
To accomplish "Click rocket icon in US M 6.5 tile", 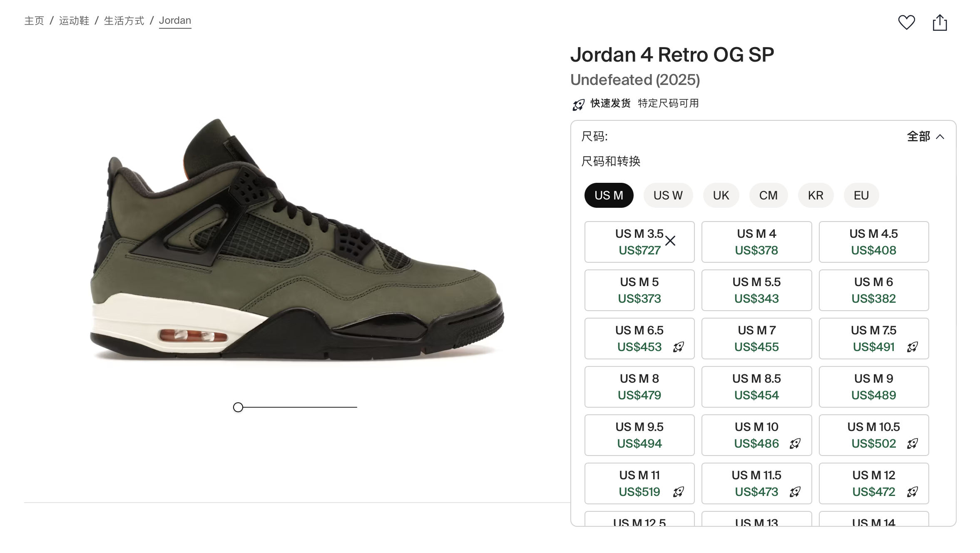I will click(x=679, y=347).
